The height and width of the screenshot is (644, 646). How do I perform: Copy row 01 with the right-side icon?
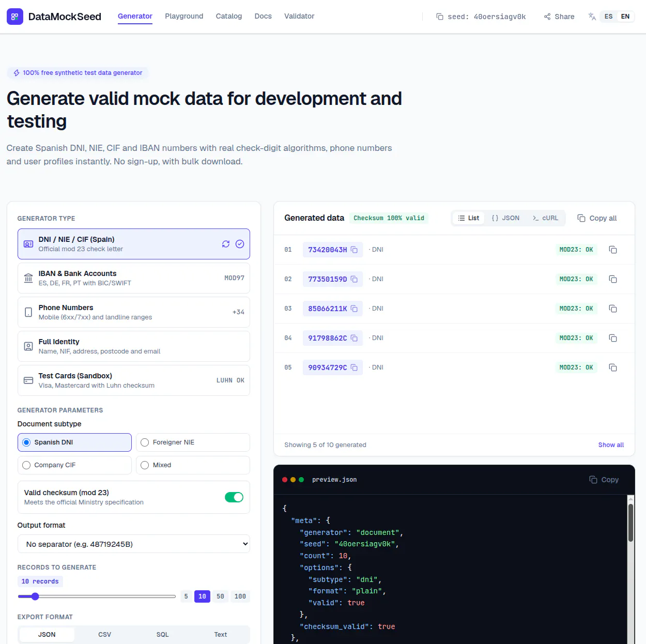tap(613, 250)
